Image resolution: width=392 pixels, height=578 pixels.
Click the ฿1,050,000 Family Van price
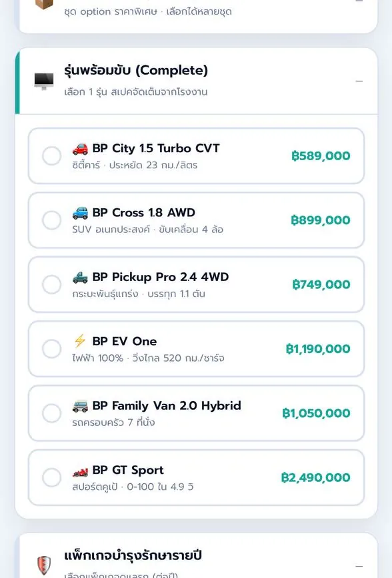pos(316,413)
